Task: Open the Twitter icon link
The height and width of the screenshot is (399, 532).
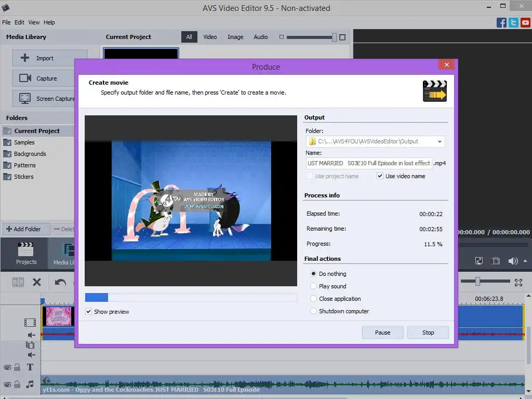Action: pos(513,23)
